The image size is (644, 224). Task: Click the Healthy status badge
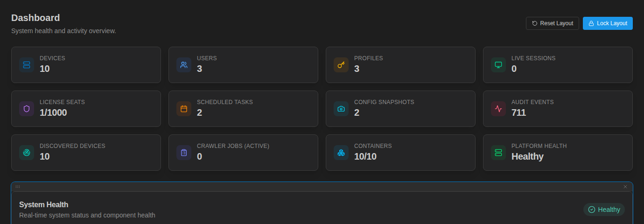coord(604,210)
